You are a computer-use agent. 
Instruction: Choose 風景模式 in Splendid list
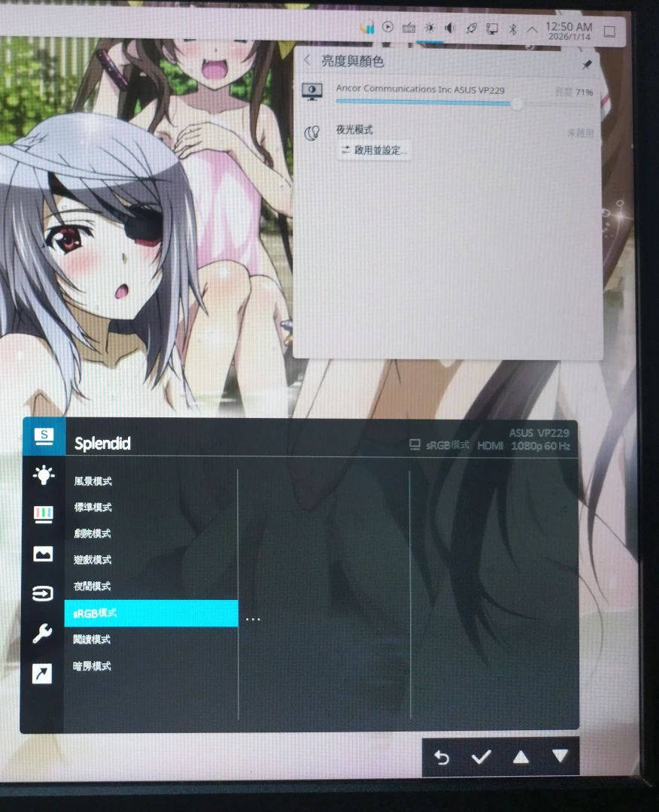tap(93, 481)
